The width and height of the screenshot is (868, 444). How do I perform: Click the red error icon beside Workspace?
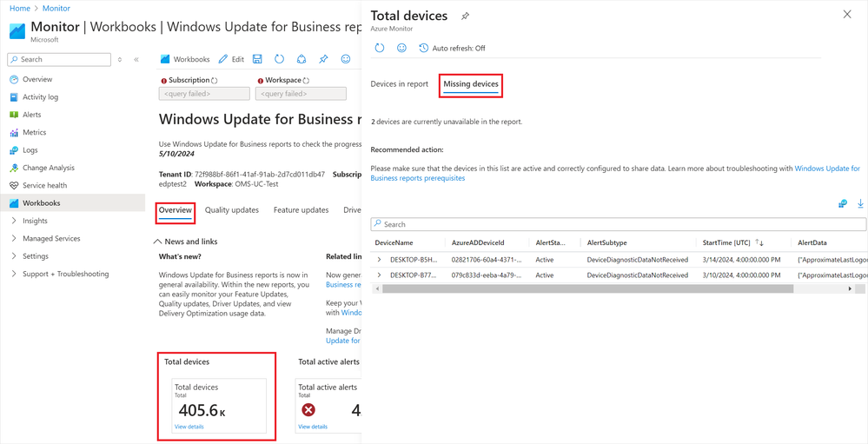[x=260, y=80]
